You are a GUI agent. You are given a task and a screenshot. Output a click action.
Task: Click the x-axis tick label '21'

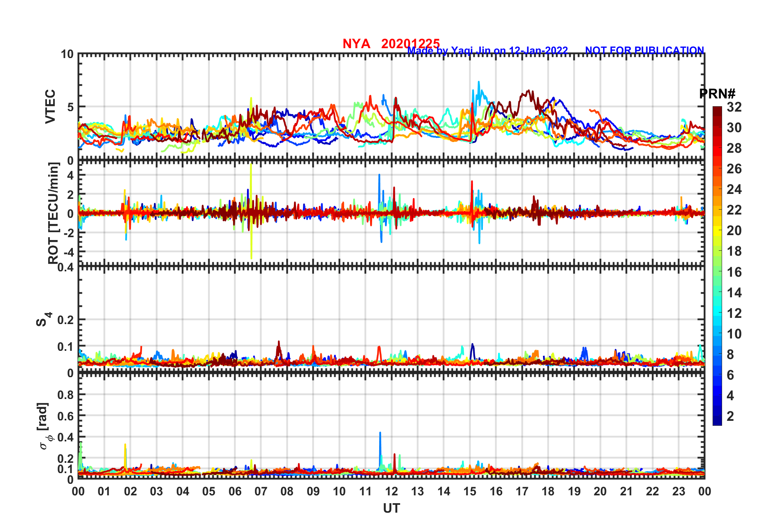coord(626,491)
